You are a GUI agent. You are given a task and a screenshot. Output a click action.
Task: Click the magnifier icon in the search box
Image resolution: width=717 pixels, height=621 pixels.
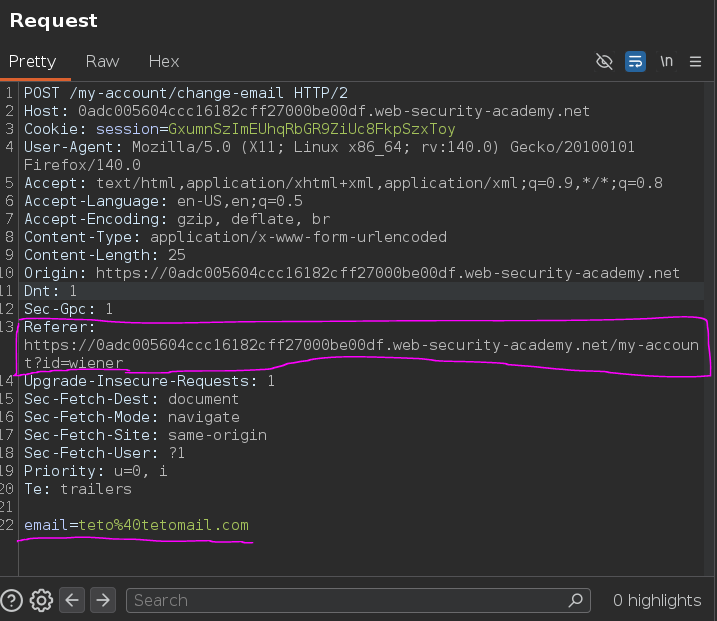(576, 600)
